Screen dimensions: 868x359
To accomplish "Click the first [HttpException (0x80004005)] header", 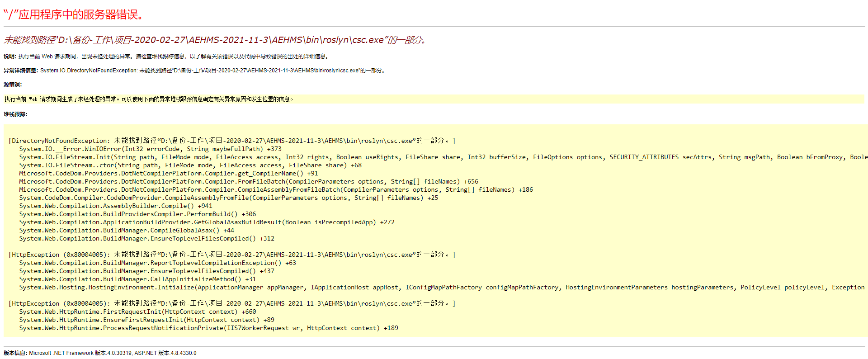I will pos(232,255).
